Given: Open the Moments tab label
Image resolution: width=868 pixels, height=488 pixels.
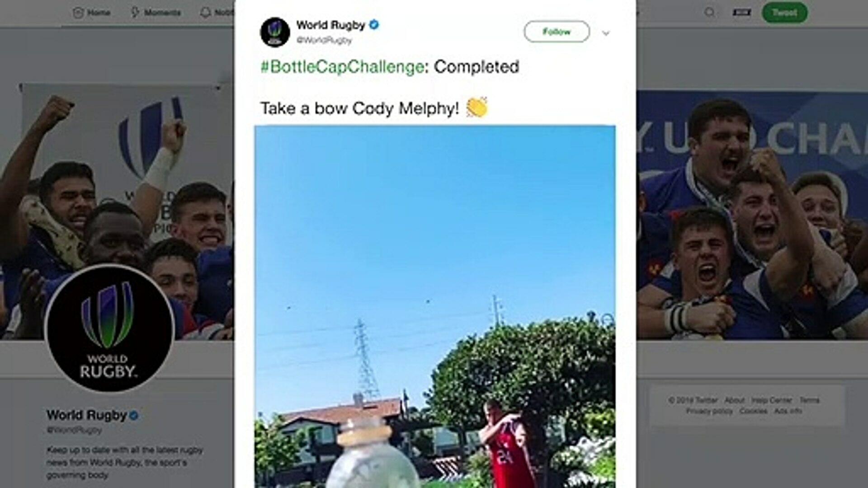Looking at the screenshot, I should [x=162, y=13].
